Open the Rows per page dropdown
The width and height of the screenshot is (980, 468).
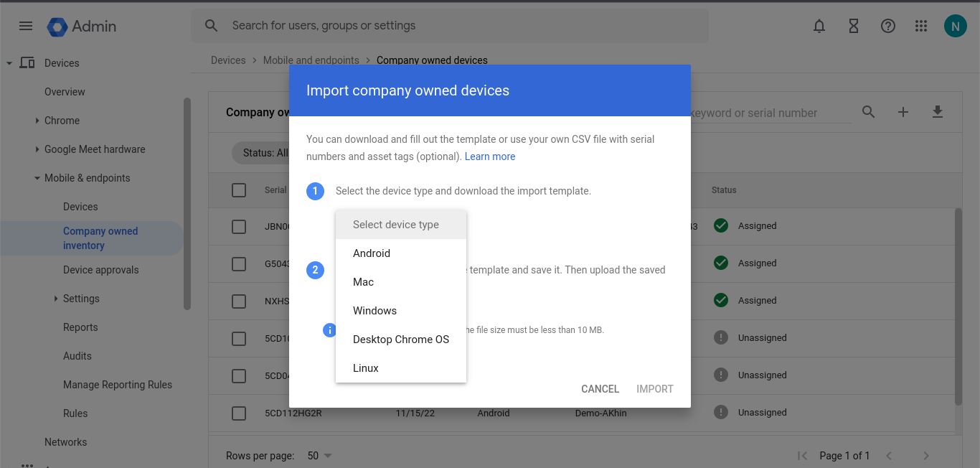pyautogui.click(x=320, y=456)
